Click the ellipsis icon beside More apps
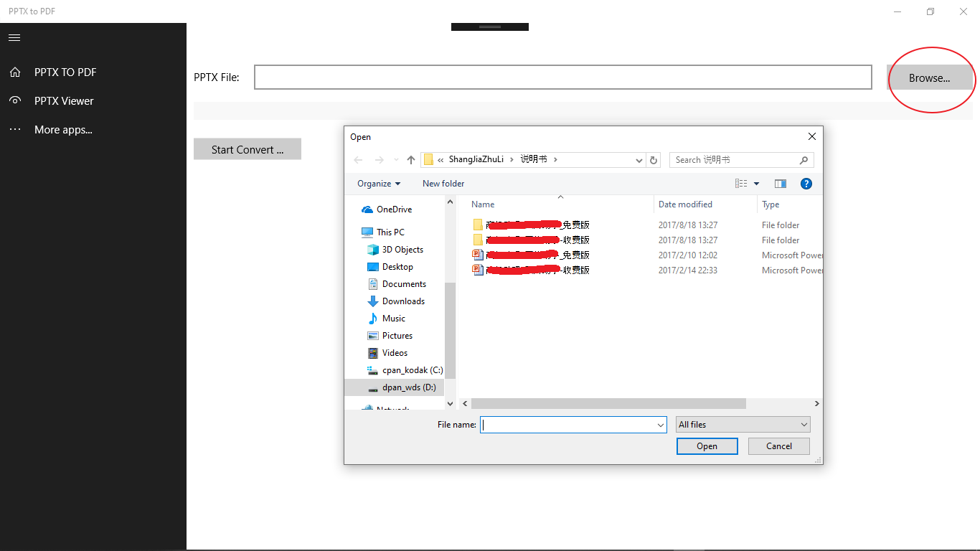 point(14,130)
